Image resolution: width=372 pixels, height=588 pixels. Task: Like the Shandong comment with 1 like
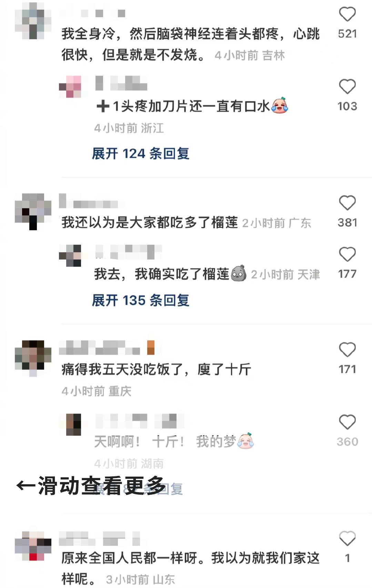point(347,539)
